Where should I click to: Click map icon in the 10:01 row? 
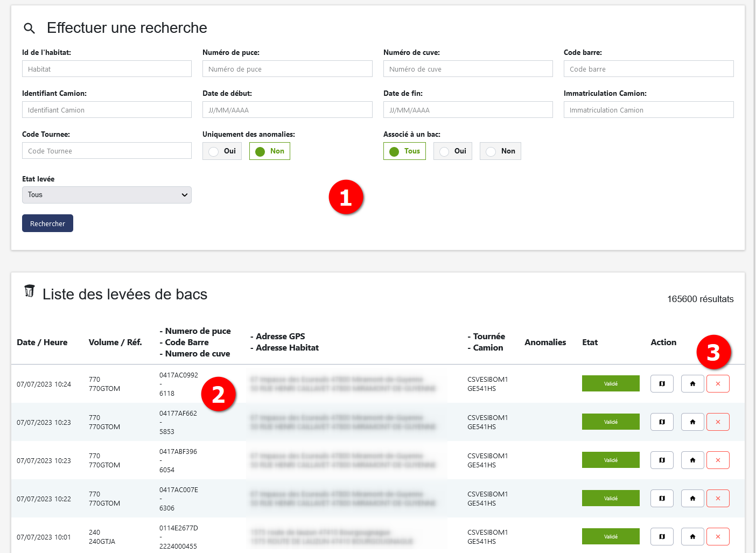click(x=662, y=537)
